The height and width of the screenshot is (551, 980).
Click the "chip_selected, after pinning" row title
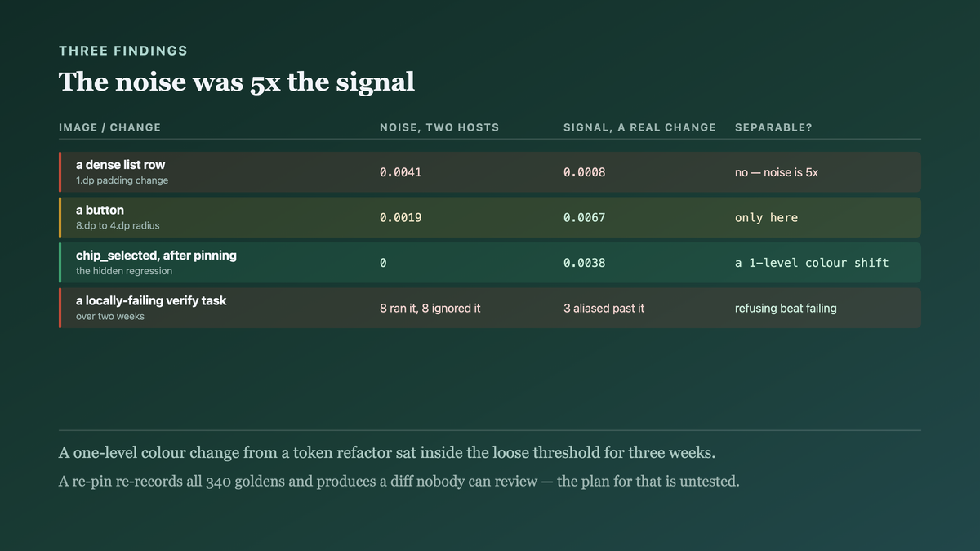coord(156,256)
